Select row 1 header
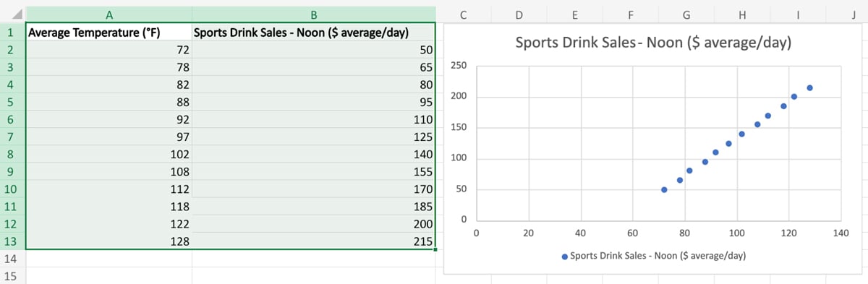This screenshot has height=284, width=868. pos(12,32)
